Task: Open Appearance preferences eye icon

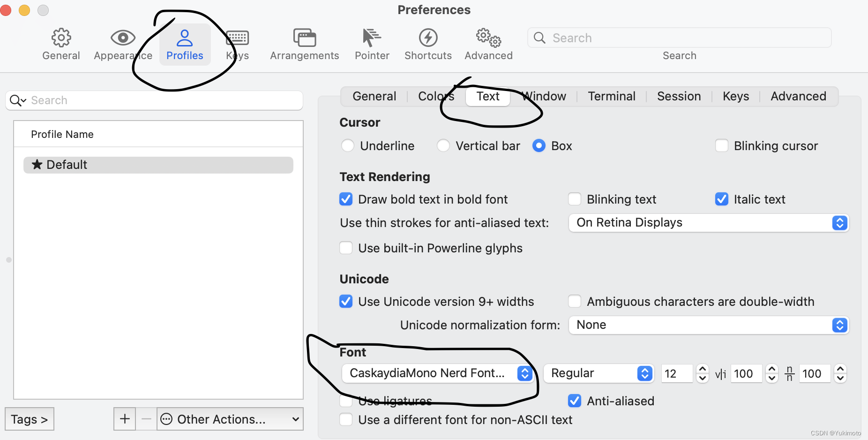Action: coord(123,38)
